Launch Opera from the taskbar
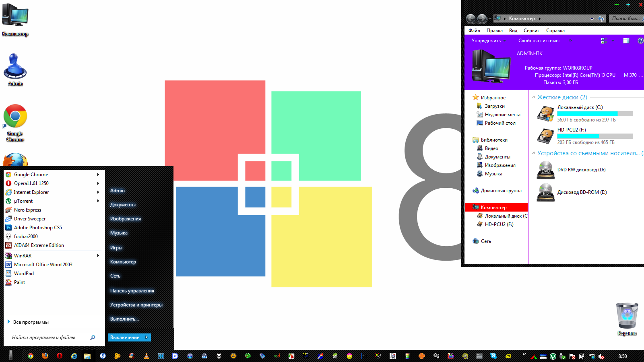This screenshot has height=362, width=644. point(60,356)
